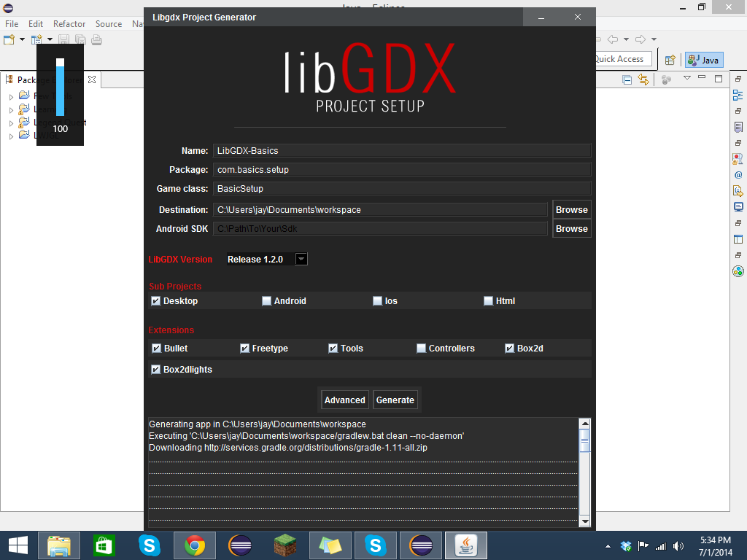Switch to the Java perspective button
Image resolution: width=747 pixels, height=560 pixels.
click(704, 60)
